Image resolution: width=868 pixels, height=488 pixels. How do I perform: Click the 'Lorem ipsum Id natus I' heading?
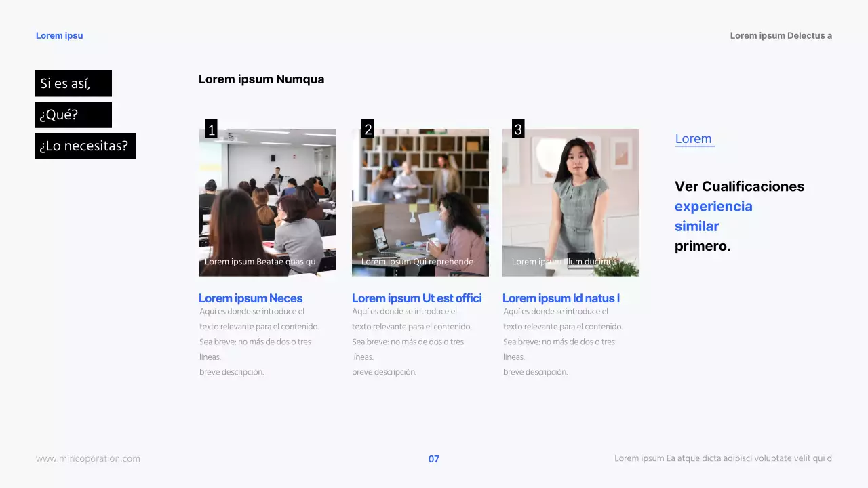click(x=561, y=298)
